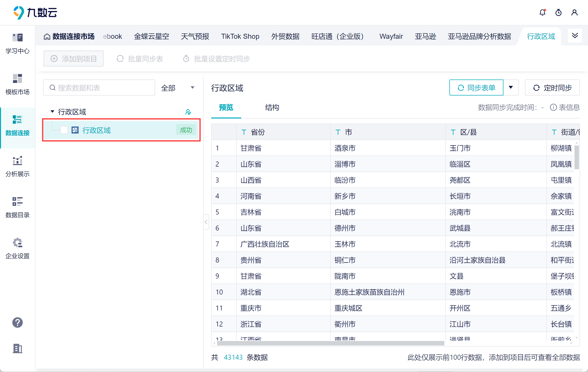The height and width of the screenshot is (372, 588).
Task: Open the user profile icon
Action: [574, 12]
